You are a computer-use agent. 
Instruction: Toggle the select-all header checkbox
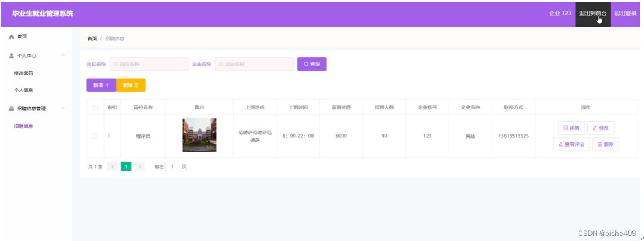95,107
